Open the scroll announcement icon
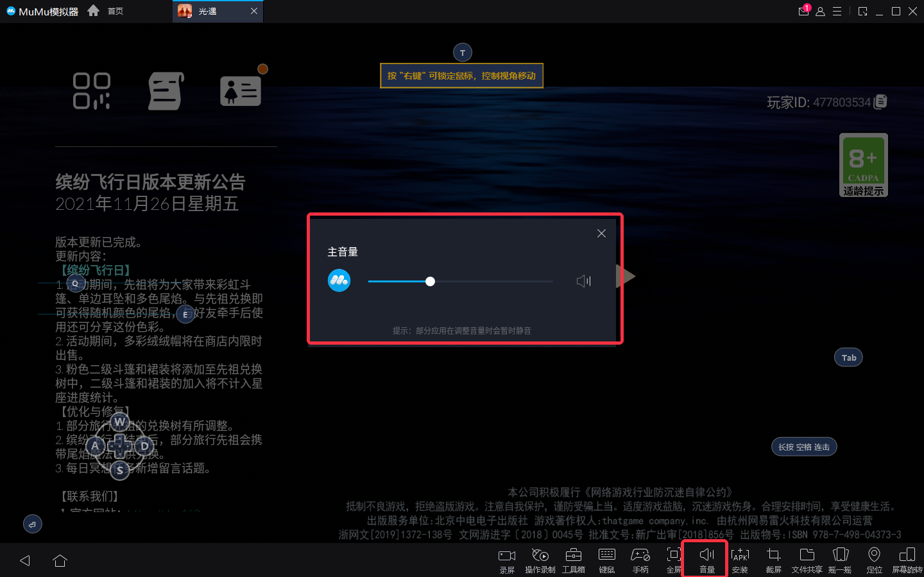 pos(166,90)
